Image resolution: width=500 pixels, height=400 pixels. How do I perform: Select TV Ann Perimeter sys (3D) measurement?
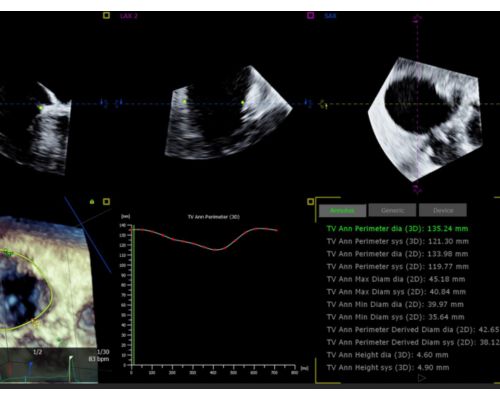click(398, 241)
